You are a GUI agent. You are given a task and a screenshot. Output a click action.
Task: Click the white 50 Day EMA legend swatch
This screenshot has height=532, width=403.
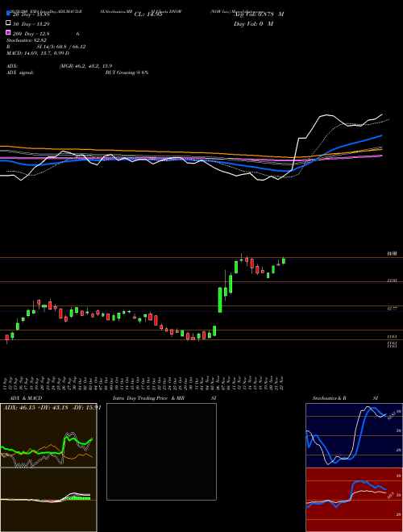pyautogui.click(x=8, y=23)
